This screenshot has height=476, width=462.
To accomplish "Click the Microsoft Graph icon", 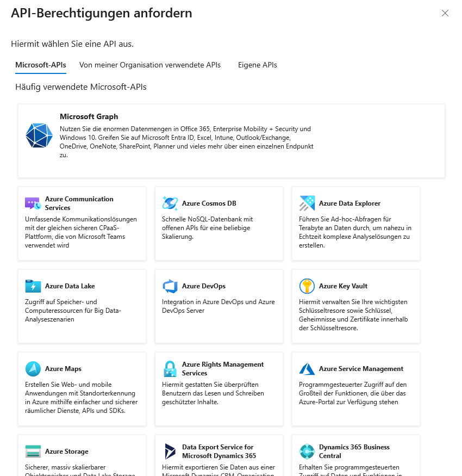I will [x=39, y=135].
